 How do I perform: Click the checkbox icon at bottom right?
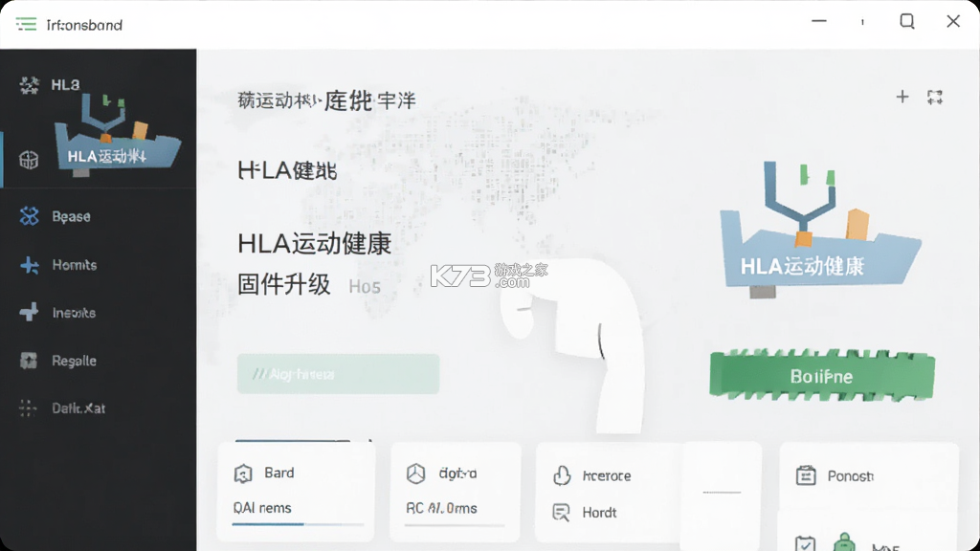[x=805, y=543]
